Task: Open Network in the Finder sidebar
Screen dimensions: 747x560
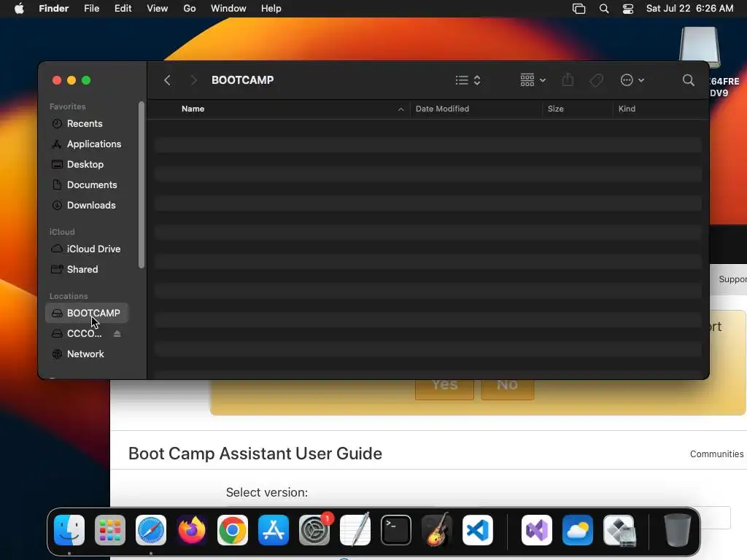Action: (x=85, y=354)
